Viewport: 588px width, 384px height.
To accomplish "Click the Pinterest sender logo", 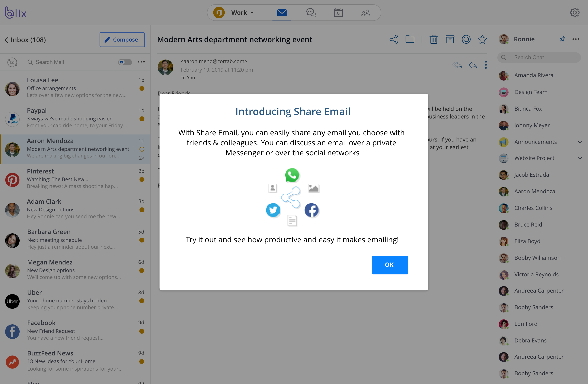I will pyautogui.click(x=12, y=180).
